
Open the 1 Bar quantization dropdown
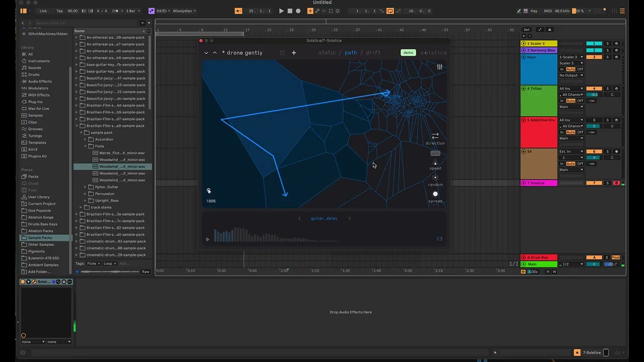coord(132,11)
